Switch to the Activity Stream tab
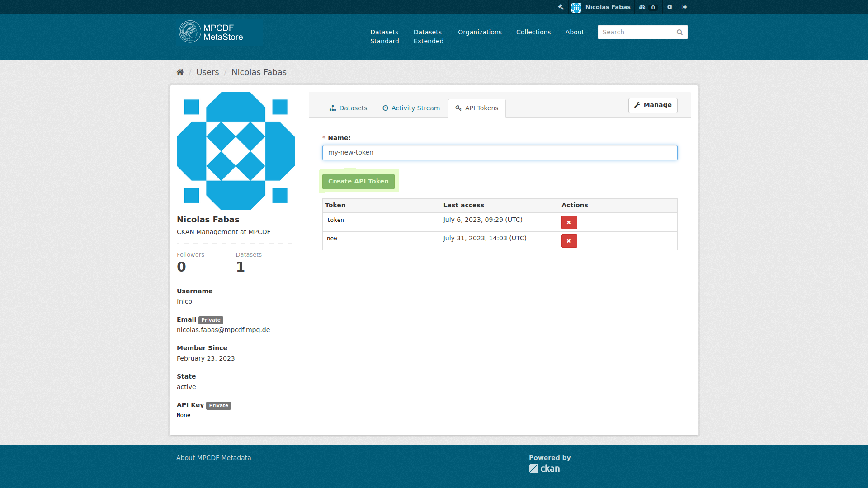The width and height of the screenshot is (868, 488). point(411,108)
